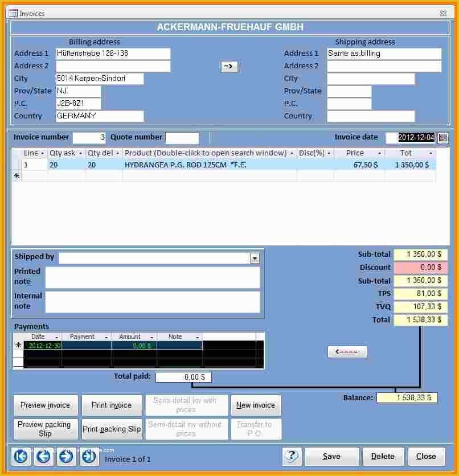459x476 pixels.
Task: Delete the current invoice
Action: click(x=383, y=456)
